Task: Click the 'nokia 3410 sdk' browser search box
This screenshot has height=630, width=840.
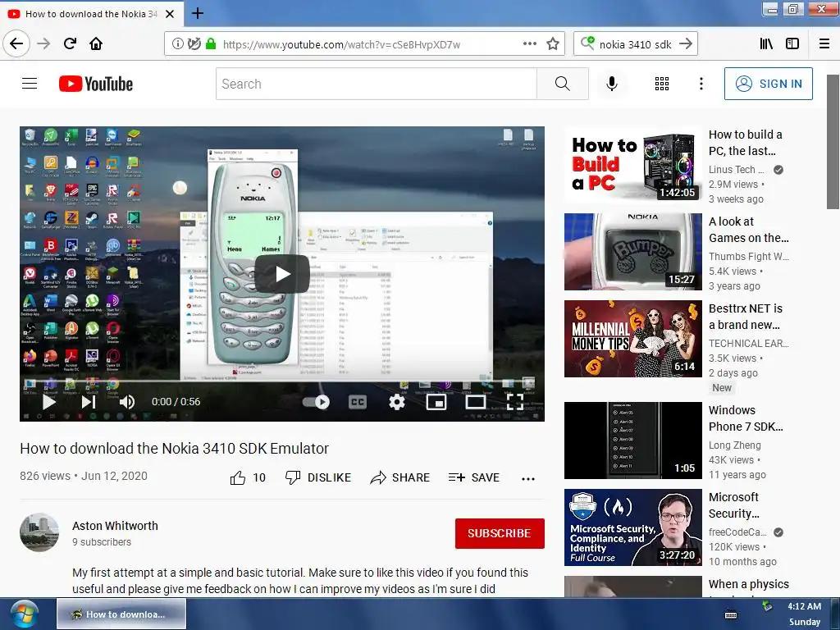Action: [x=636, y=44]
